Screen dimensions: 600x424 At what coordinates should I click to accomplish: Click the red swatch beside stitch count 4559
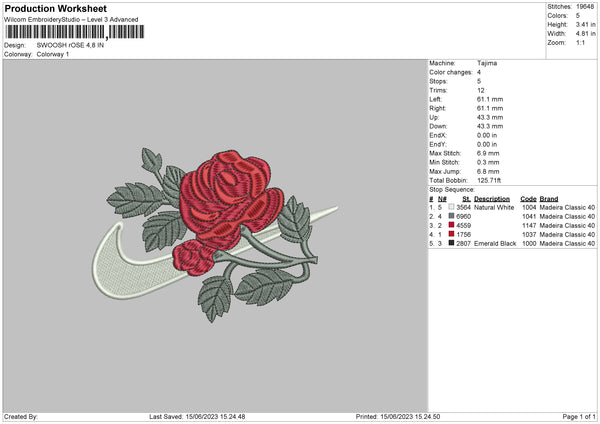(x=451, y=225)
